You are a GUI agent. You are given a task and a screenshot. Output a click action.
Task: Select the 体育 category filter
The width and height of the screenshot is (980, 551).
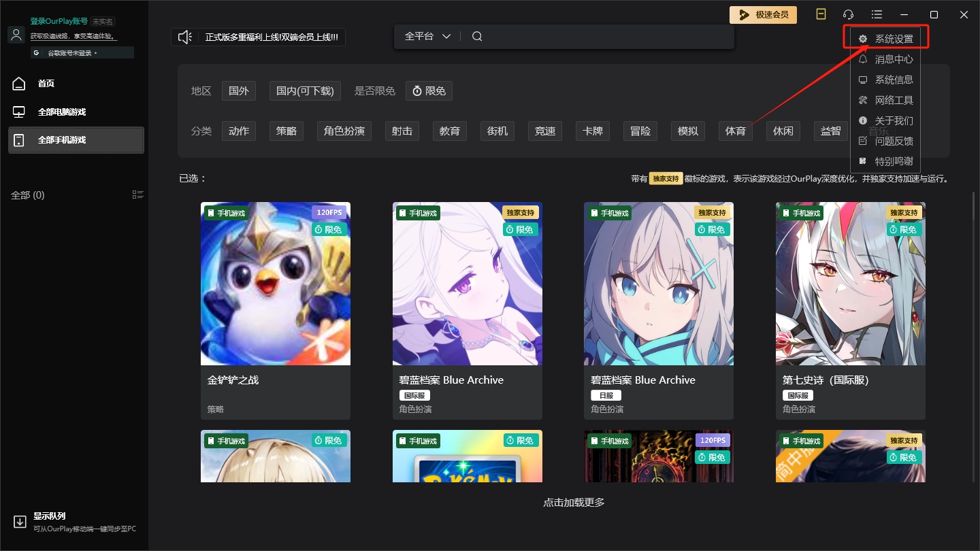pyautogui.click(x=736, y=131)
